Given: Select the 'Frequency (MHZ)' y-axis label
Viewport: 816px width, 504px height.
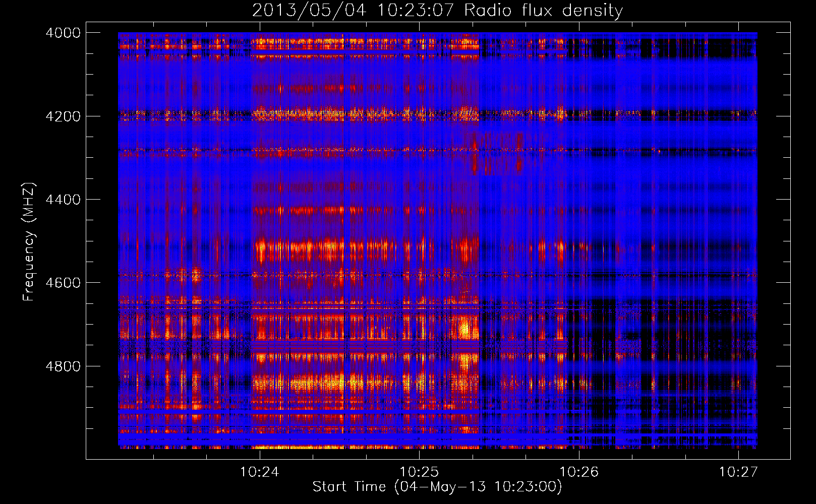Looking at the screenshot, I should (29, 242).
